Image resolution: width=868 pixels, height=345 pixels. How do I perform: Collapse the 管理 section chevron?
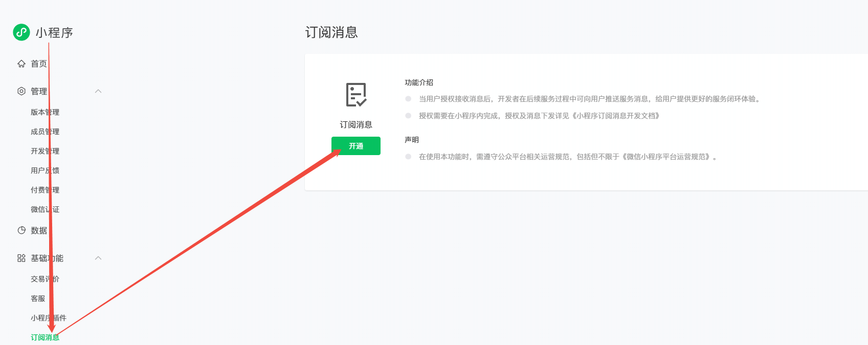98,91
